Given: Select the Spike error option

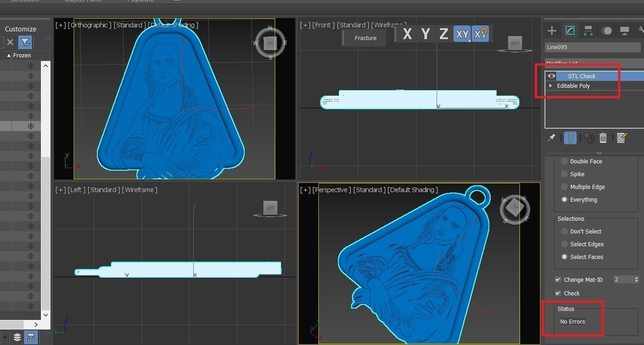Looking at the screenshot, I should point(564,174).
